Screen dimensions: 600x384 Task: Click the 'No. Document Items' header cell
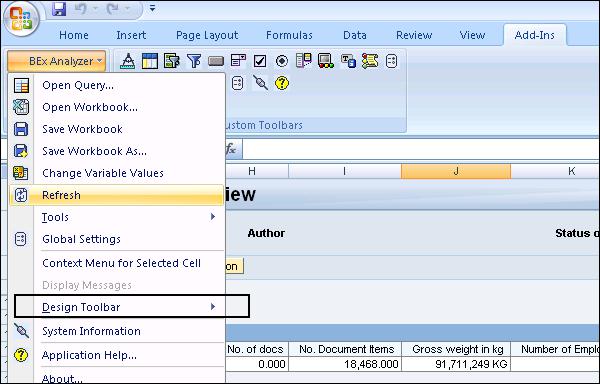344,349
